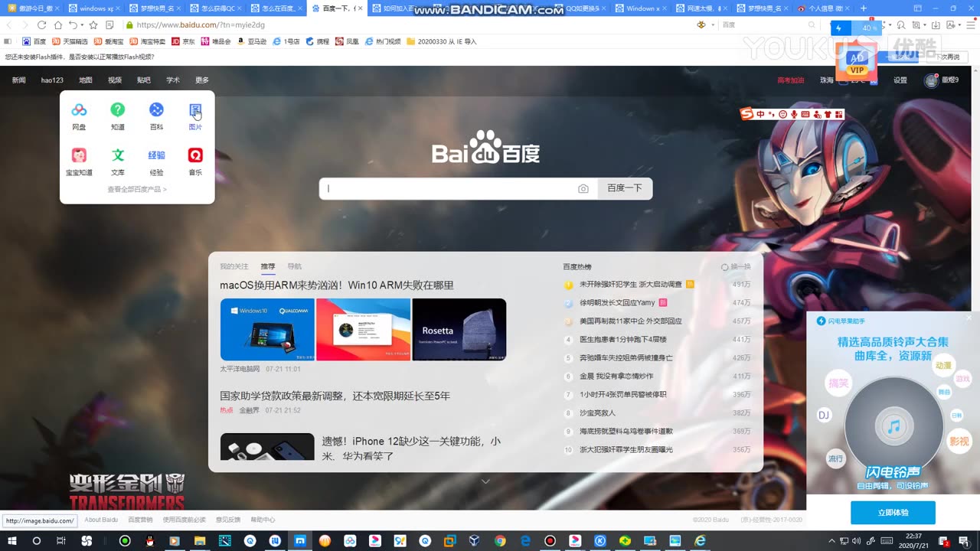Open QQ penguin on taskbar
The height and width of the screenshot is (551, 980).
[x=149, y=541]
